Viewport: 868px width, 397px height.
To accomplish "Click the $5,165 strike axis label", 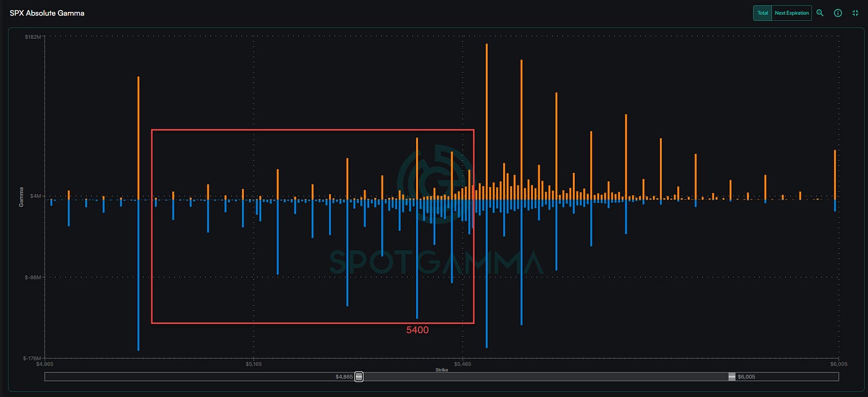I will click(254, 364).
